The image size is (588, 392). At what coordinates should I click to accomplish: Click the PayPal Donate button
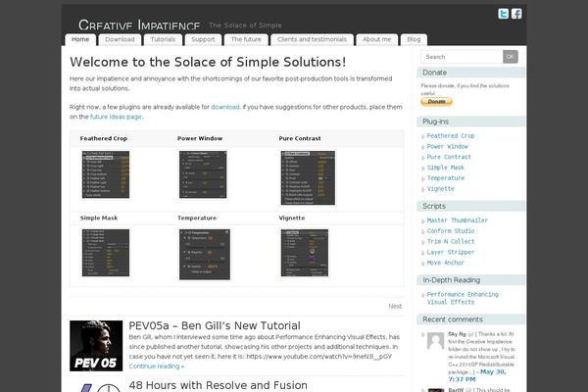436,102
